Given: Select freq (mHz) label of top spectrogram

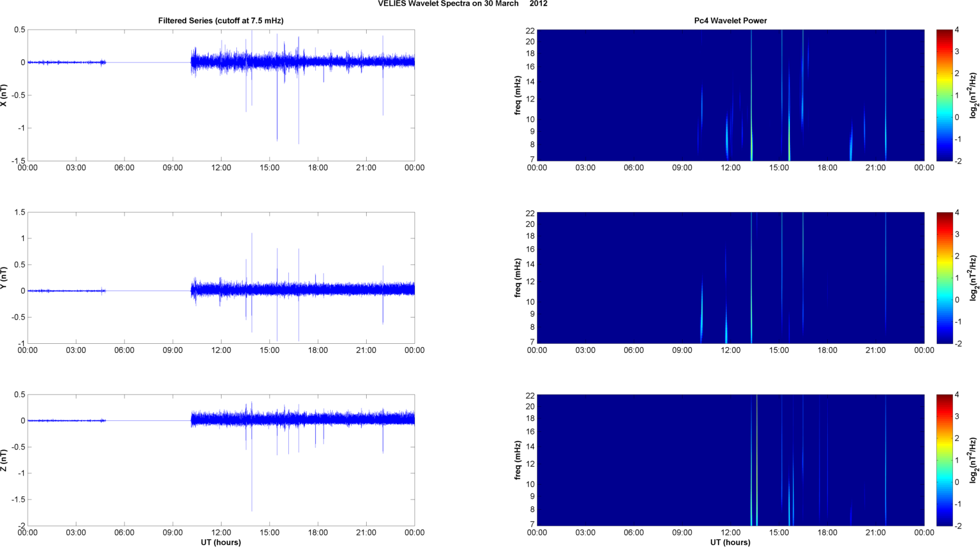Looking at the screenshot, I should pyautogui.click(x=518, y=95).
